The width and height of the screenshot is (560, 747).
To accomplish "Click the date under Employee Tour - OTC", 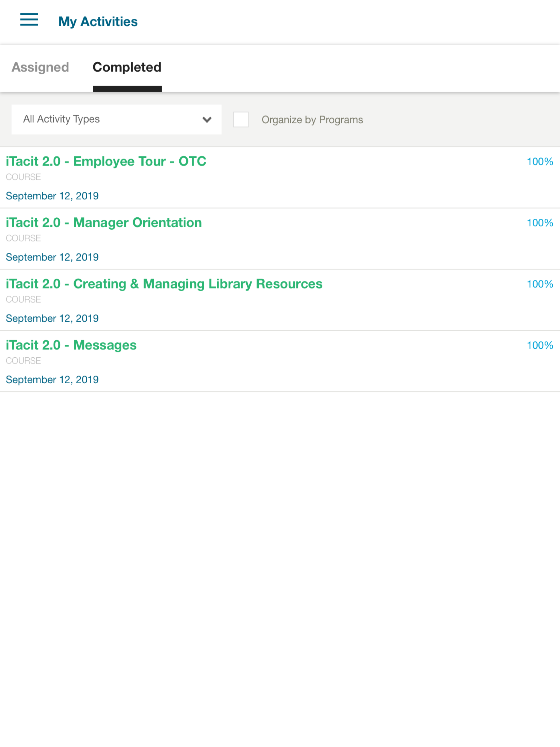I will (x=52, y=196).
